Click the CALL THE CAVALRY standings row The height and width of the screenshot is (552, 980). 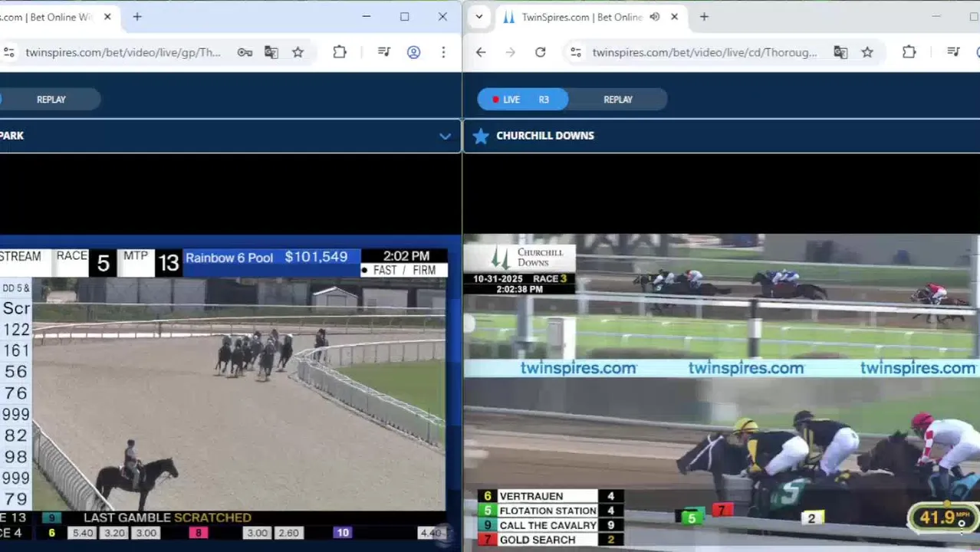click(551, 525)
